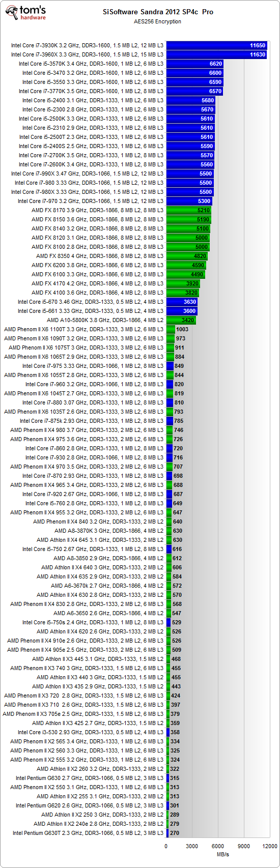Click the Intel Pentium G630T label
The width and height of the screenshot is (280, 868).
[88, 833]
